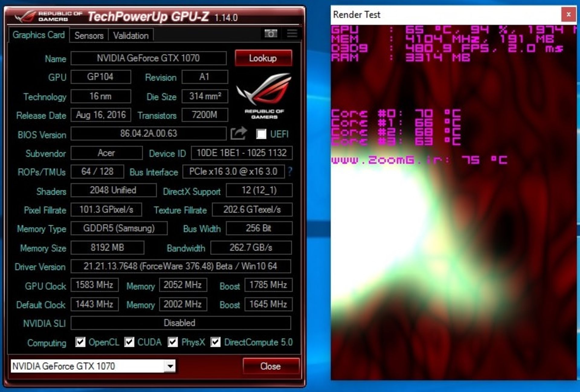Select the Die Size value 314 mm²
Screen dimensions: 580x392
205,96
